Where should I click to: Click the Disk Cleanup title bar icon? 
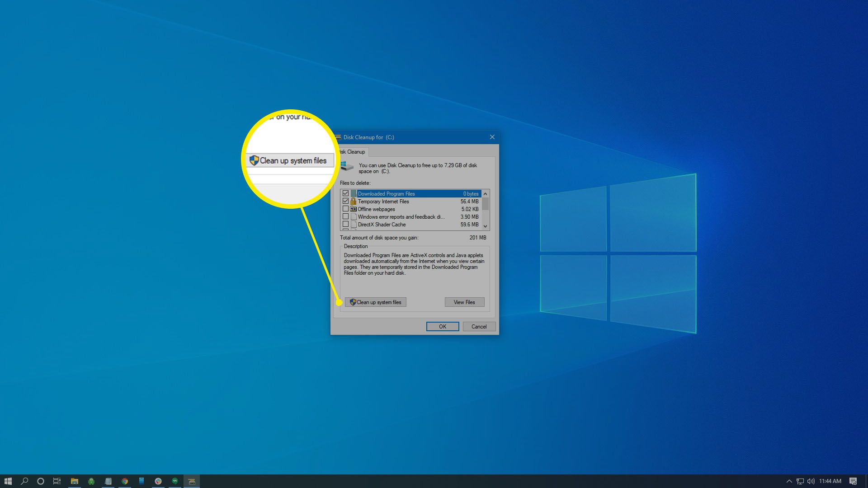click(x=338, y=137)
